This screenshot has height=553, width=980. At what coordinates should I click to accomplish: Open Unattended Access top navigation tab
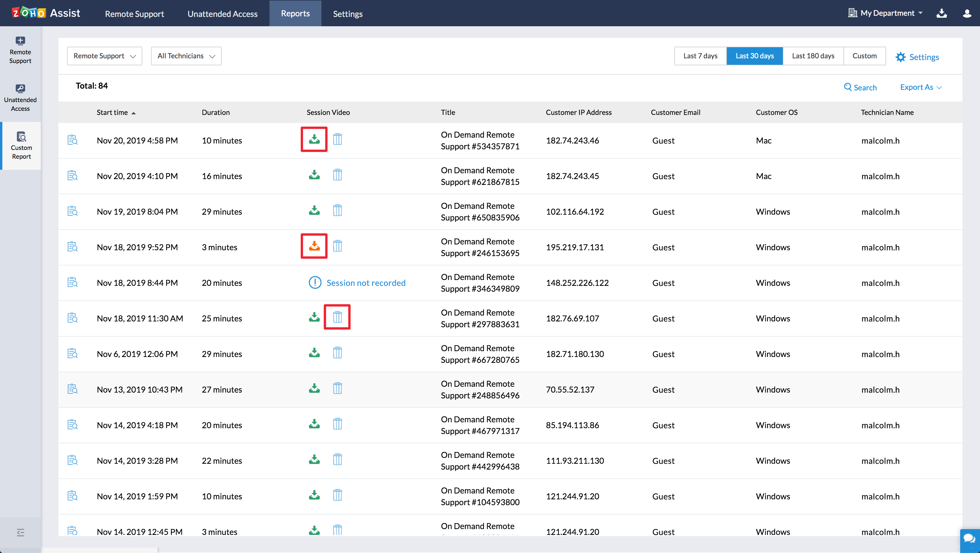[x=223, y=14]
